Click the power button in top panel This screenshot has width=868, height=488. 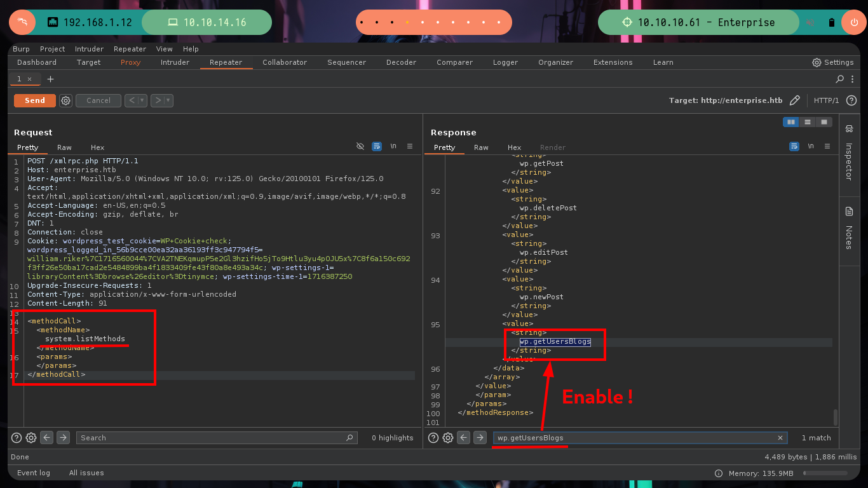[x=853, y=22]
